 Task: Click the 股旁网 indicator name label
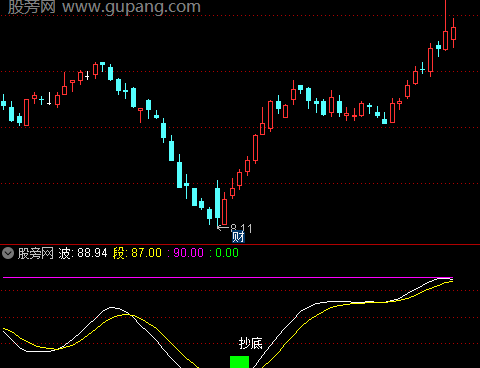coord(36,253)
